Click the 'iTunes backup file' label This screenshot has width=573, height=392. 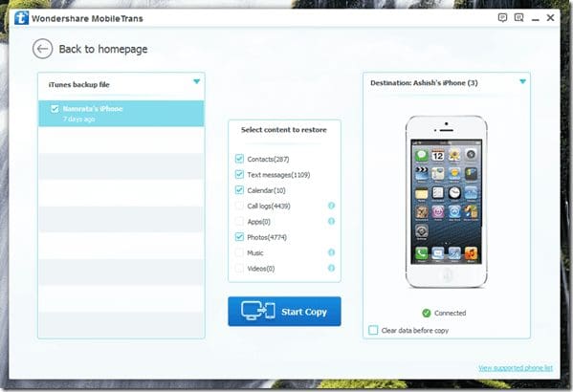click(79, 84)
